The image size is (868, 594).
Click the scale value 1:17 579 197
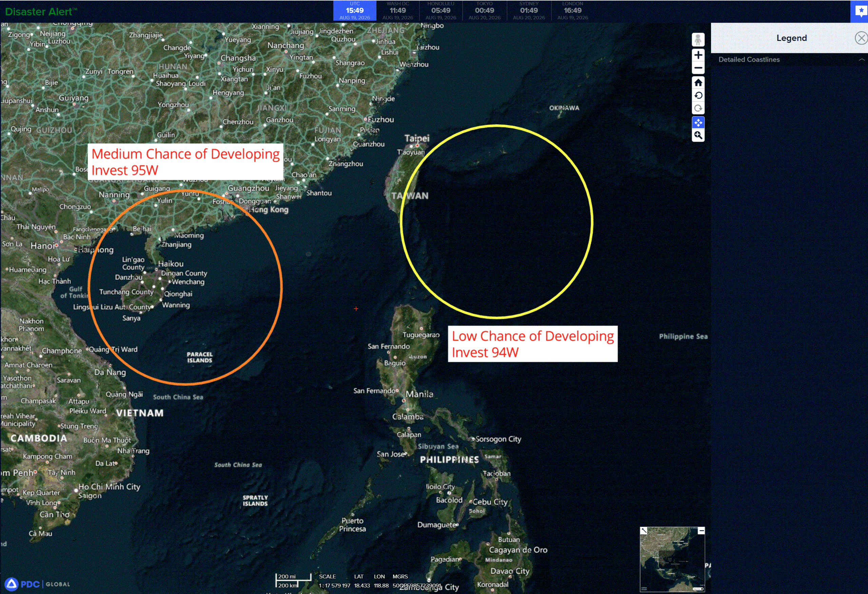[334, 586]
